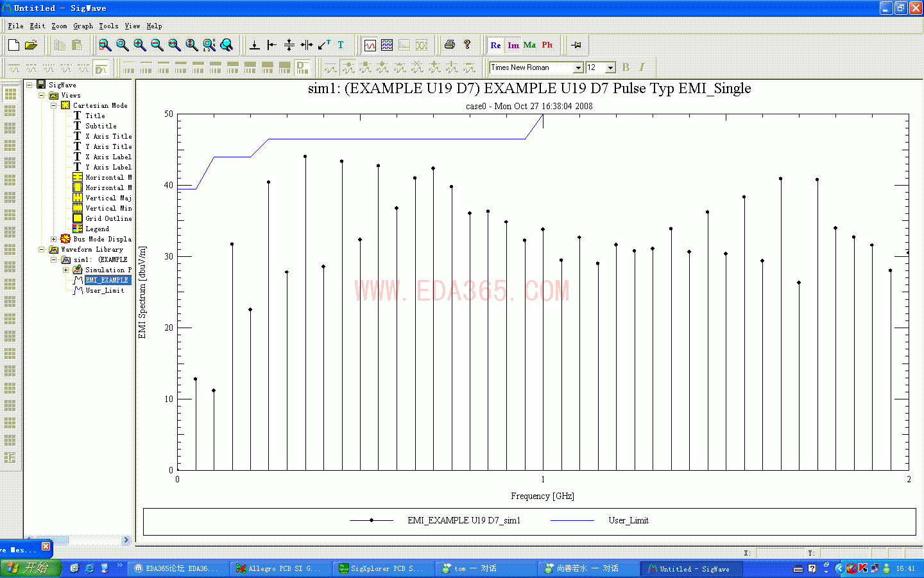Collapse the sim1: (EXAMPLE node
This screenshot has height=578, width=924.
coord(54,259)
